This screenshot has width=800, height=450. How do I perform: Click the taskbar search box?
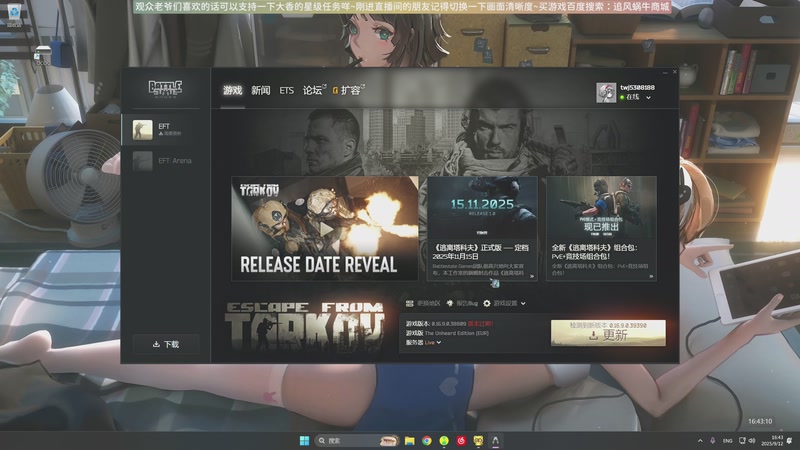point(357,441)
